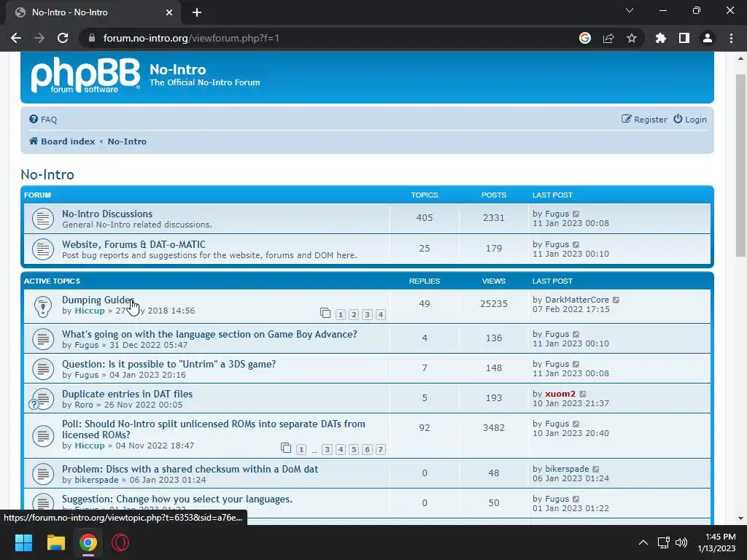This screenshot has width=747, height=560.
Task: Click the Website, Forums & DAT-o-MATIC forum icon
Action: [x=43, y=249]
